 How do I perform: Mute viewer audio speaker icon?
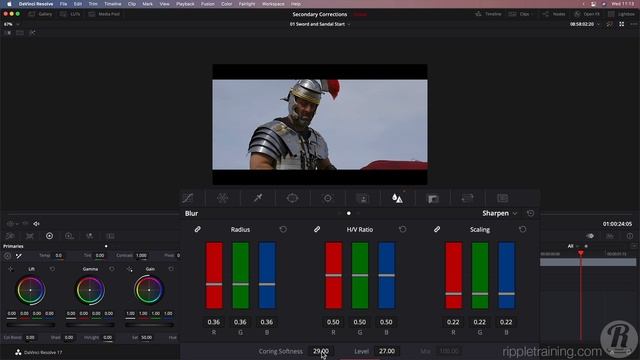tap(36, 224)
